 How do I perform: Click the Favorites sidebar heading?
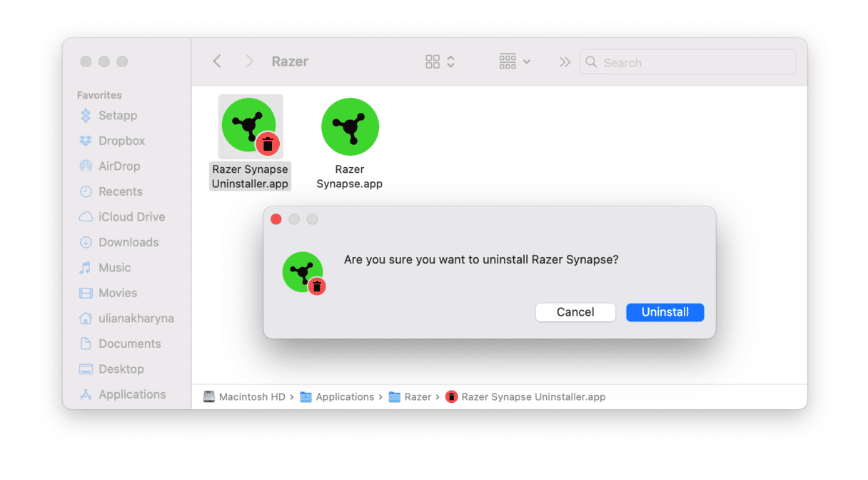tap(99, 95)
